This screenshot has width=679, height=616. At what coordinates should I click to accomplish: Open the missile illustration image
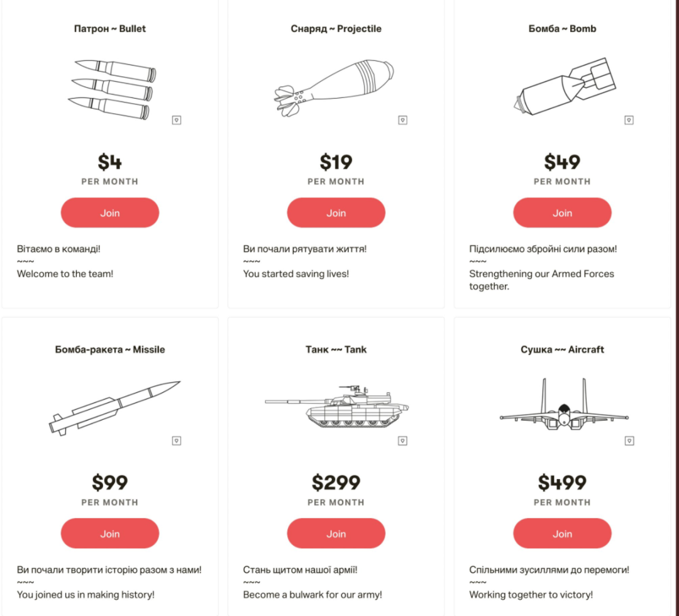click(114, 407)
